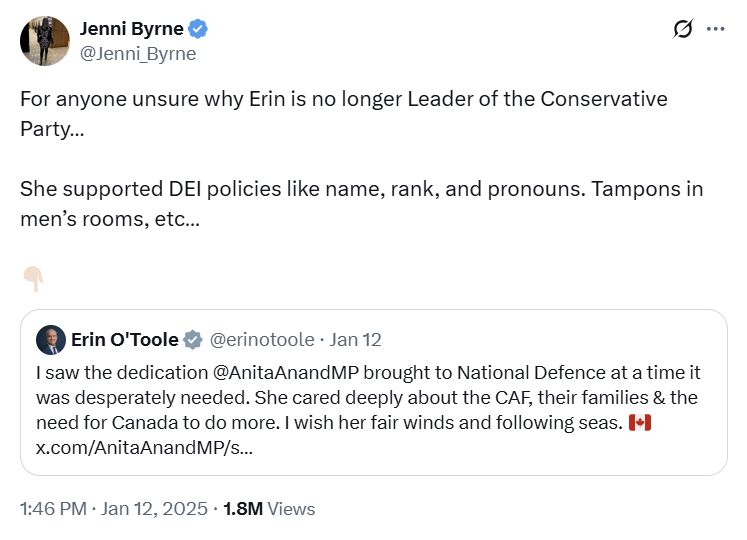The width and height of the screenshot is (747, 540).
Task: Open the x.com/AnitaAnandMP link
Action: (x=144, y=447)
